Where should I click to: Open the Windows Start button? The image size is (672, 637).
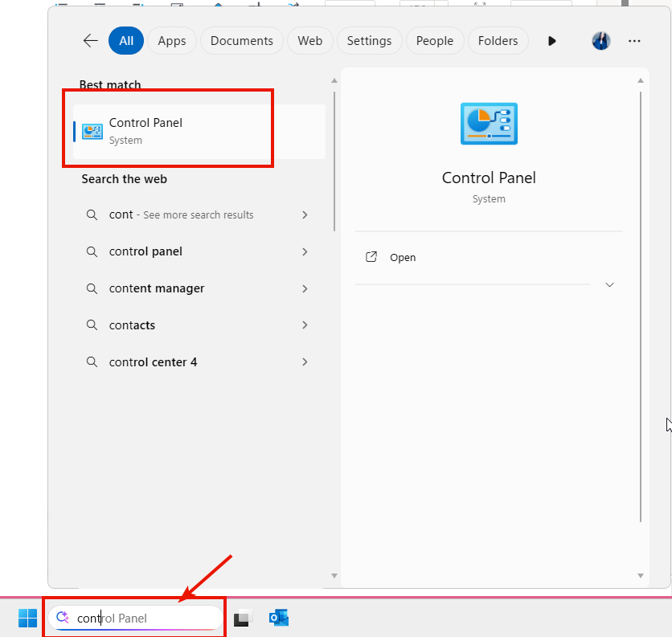tap(28, 619)
